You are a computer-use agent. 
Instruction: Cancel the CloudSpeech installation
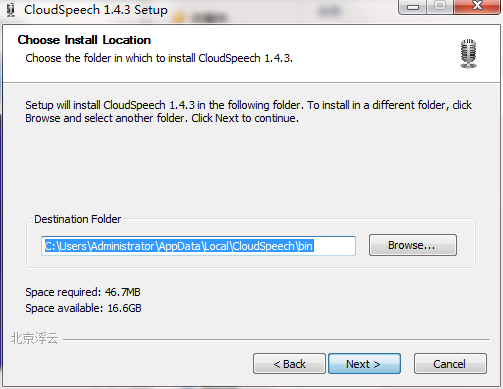450,364
